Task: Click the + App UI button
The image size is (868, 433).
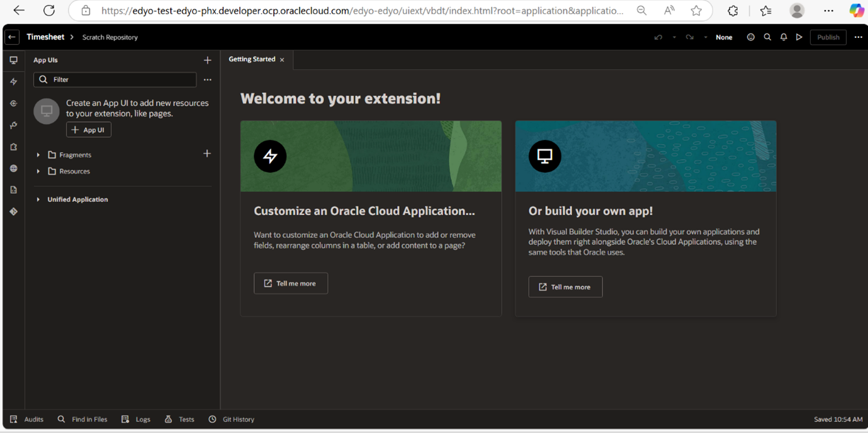Action: (x=89, y=130)
